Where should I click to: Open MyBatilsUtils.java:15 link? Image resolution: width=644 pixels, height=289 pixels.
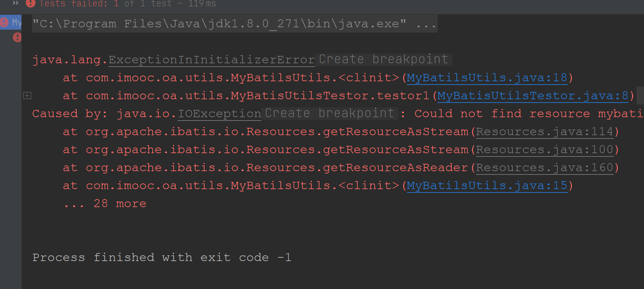coord(487,186)
